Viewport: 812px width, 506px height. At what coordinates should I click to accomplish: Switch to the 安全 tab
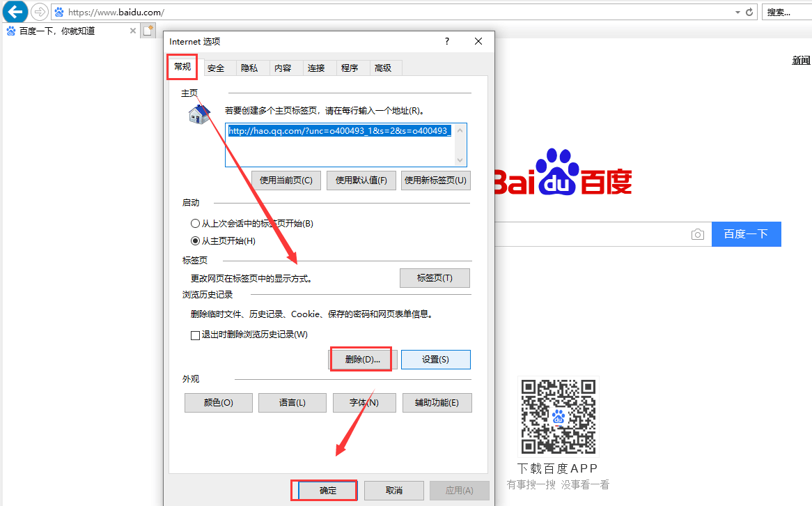pyautogui.click(x=216, y=68)
